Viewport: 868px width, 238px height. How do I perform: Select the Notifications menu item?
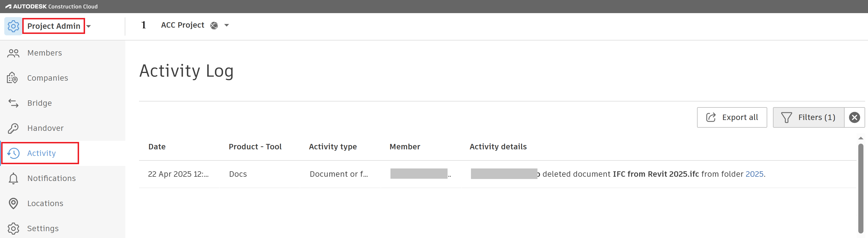(x=51, y=178)
